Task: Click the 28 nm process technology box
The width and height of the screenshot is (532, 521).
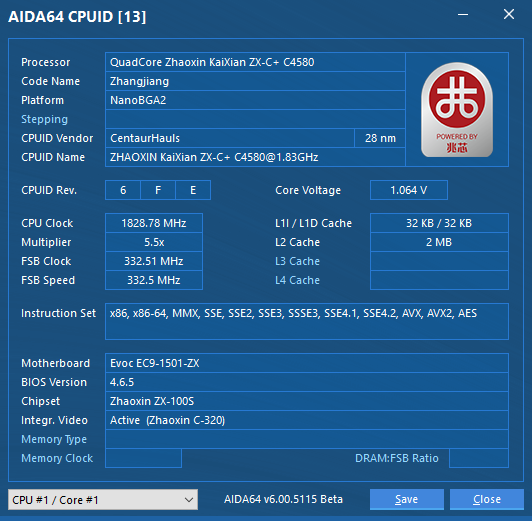Action: click(380, 138)
